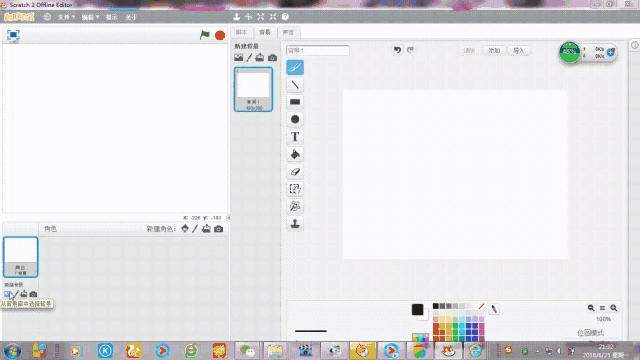The image size is (640, 360).
Task: Select the marquee Select tool
Action: (x=295, y=189)
